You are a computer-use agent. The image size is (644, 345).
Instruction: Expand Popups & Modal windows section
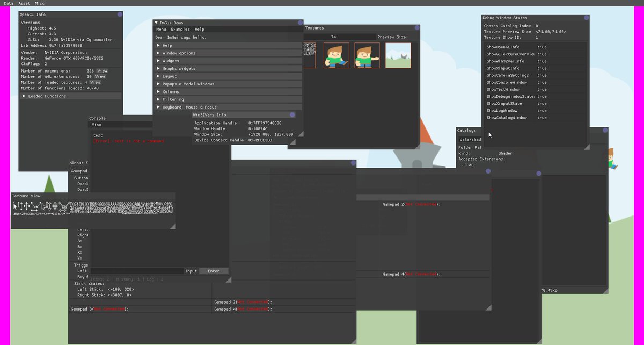(x=228, y=84)
